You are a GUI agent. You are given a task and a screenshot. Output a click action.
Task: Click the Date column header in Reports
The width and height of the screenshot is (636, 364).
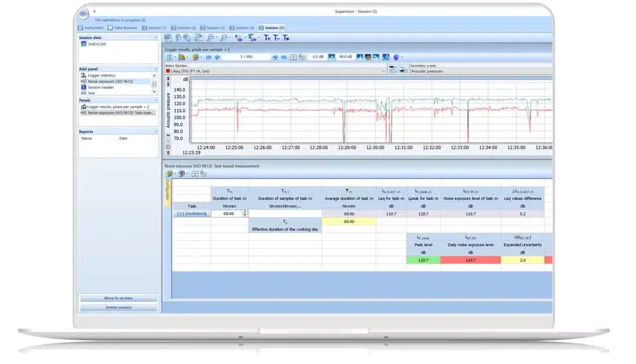point(123,138)
